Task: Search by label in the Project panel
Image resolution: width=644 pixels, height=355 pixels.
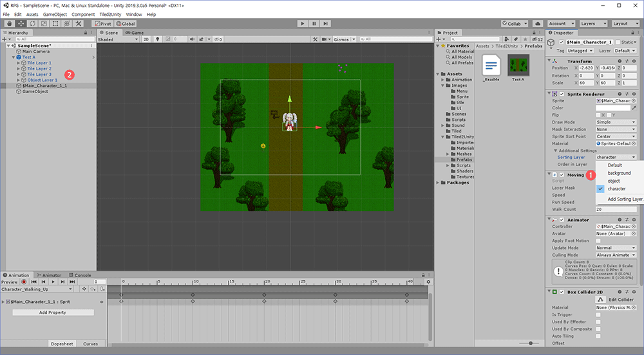Action: (x=516, y=39)
